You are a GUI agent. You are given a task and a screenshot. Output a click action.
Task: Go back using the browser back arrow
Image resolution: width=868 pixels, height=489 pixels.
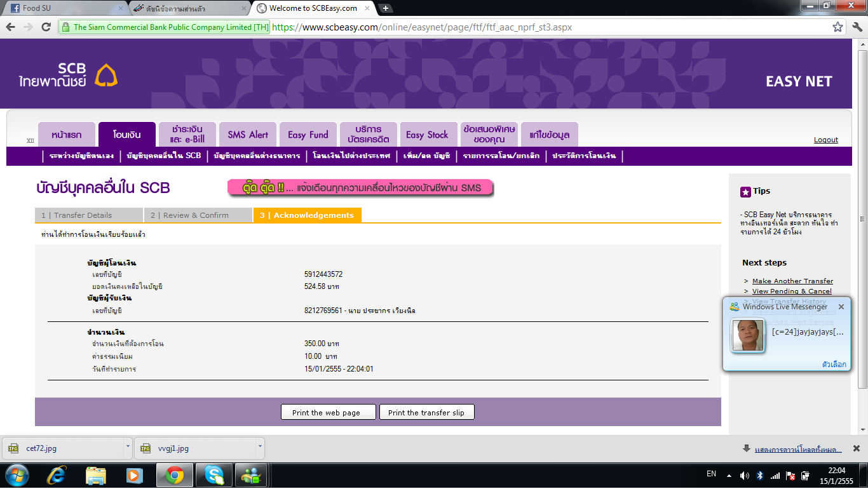click(11, 27)
